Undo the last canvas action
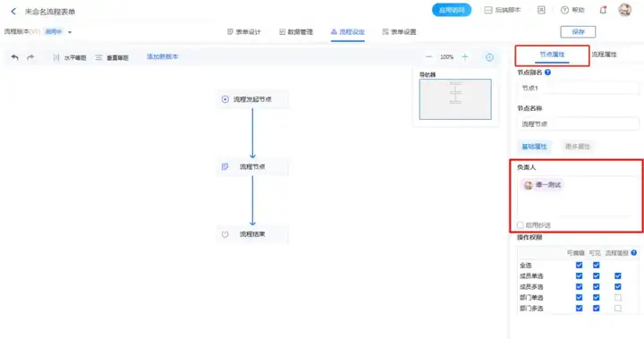This screenshot has width=644, height=339. [x=15, y=57]
